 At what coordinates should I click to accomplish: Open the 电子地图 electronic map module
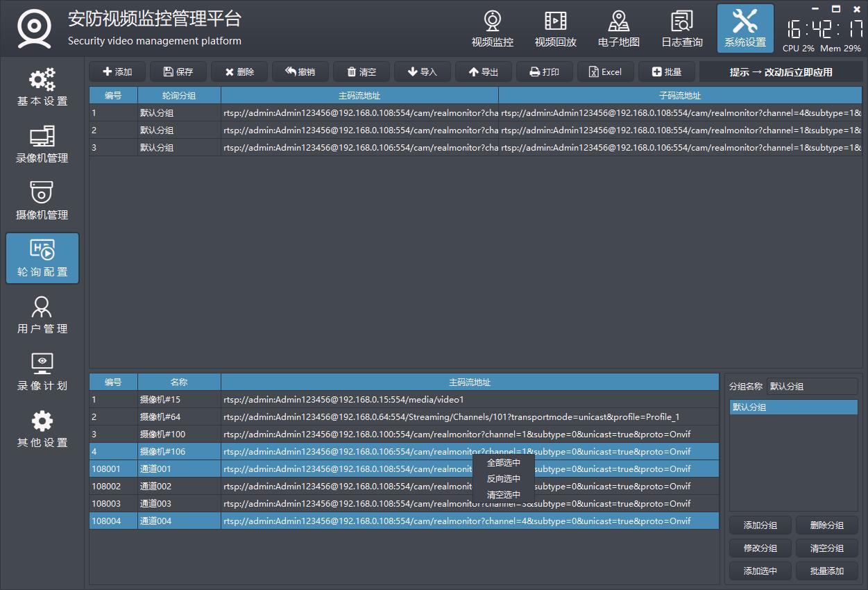[x=618, y=29]
